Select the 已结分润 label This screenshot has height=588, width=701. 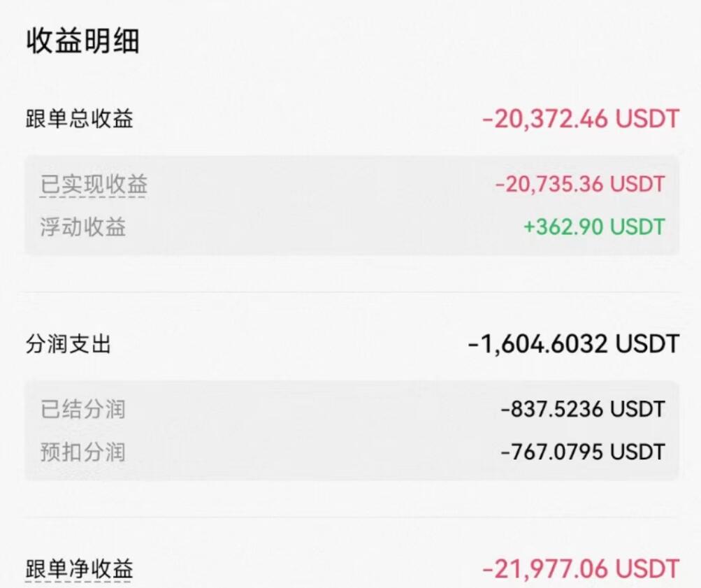pos(83,409)
